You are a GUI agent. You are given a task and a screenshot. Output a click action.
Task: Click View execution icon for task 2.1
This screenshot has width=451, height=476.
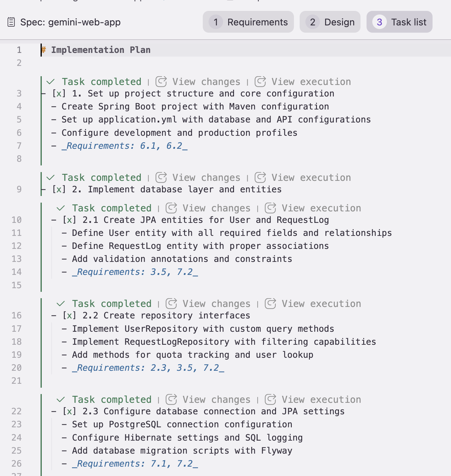[270, 208]
